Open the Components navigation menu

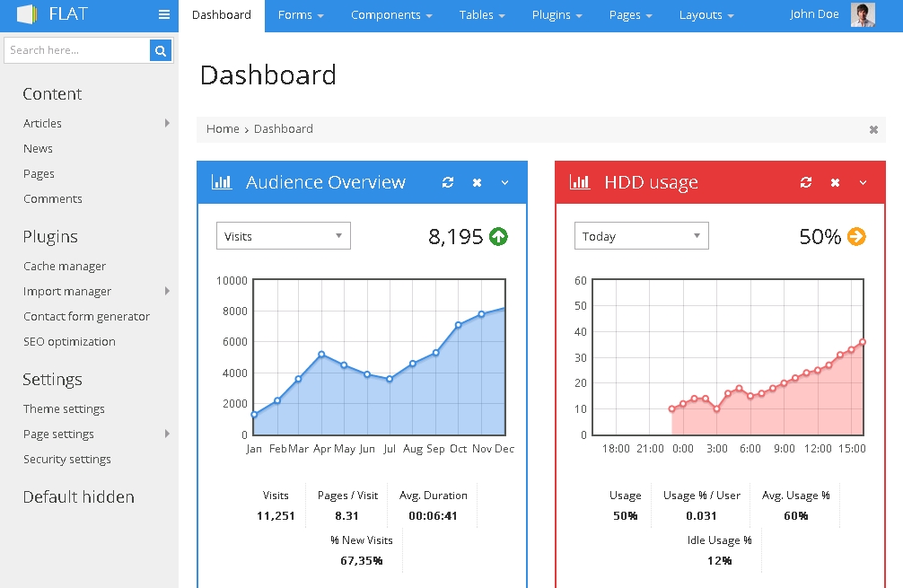coord(391,15)
